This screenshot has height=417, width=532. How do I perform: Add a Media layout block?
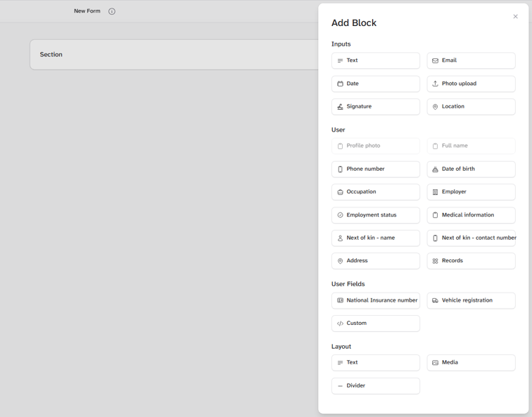coord(471,362)
